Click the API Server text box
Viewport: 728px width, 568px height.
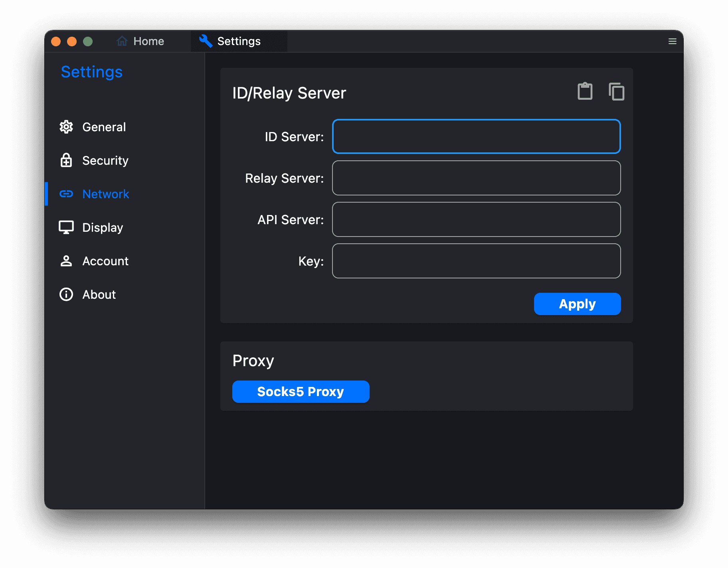[x=476, y=219]
